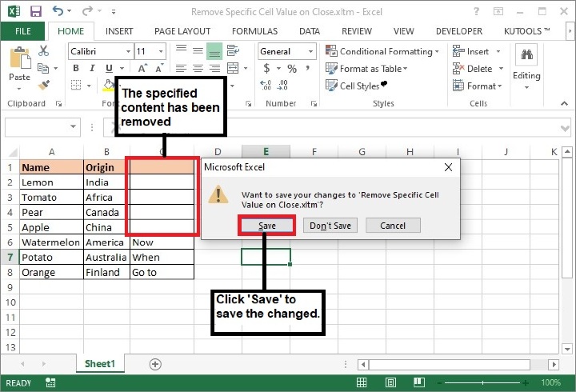Image resolution: width=576 pixels, height=392 pixels.
Task: Switch to the DEVELOPER tab
Action: pyautogui.click(x=459, y=31)
